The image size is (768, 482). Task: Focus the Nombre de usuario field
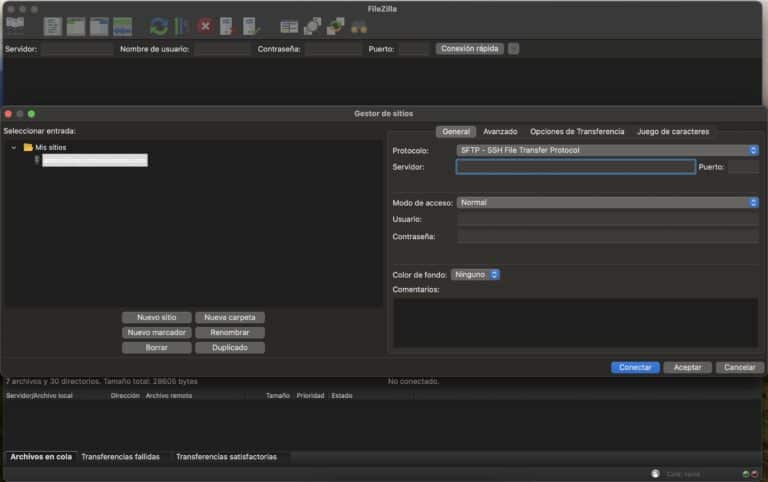point(221,49)
